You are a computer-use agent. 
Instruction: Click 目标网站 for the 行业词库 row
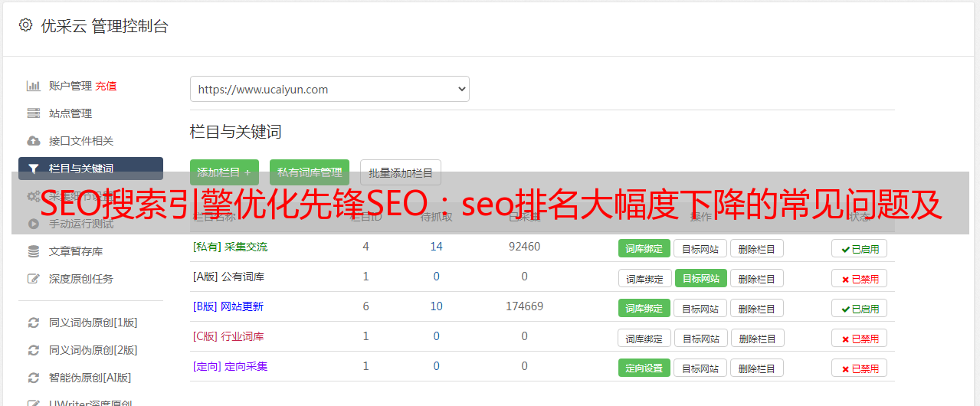coord(702,338)
